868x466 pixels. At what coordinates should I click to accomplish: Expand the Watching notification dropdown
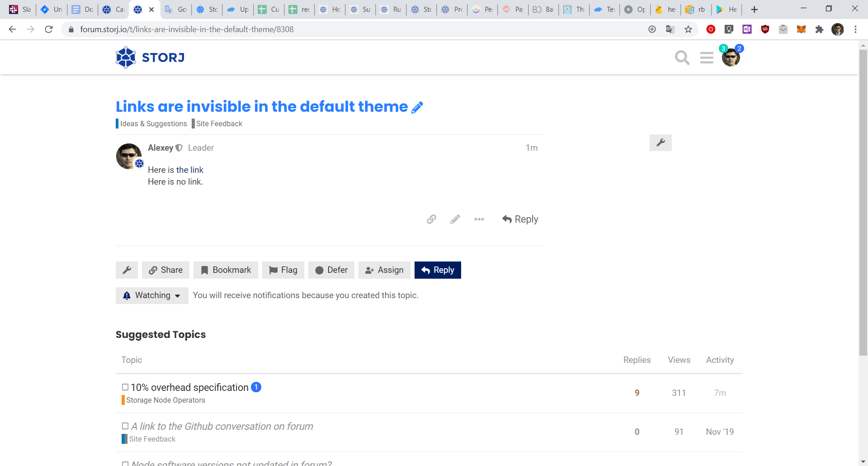click(152, 295)
